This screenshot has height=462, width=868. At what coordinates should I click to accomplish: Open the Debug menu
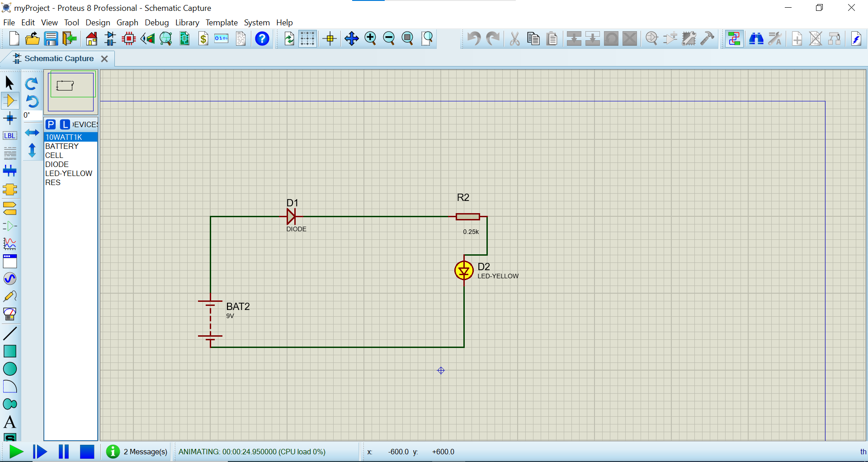pos(156,23)
